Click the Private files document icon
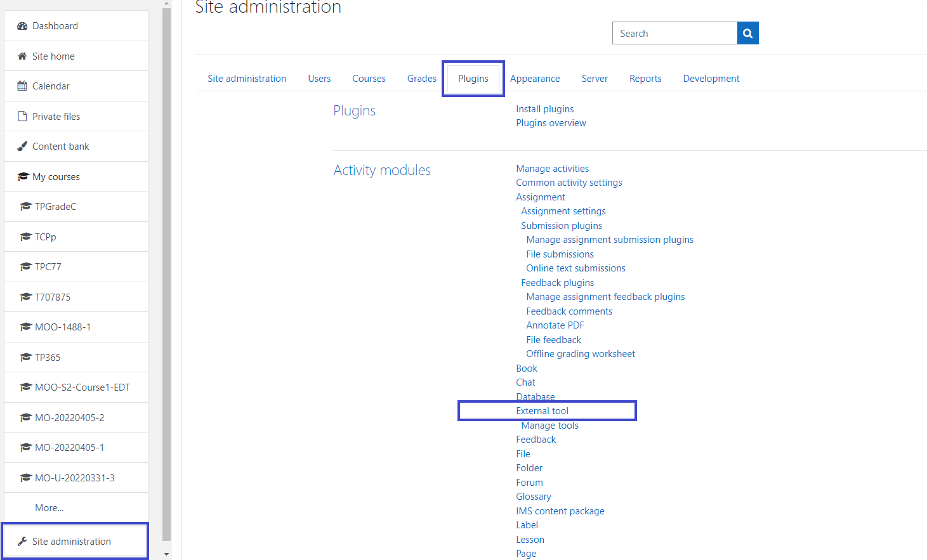The width and height of the screenshot is (927, 560). point(23,116)
